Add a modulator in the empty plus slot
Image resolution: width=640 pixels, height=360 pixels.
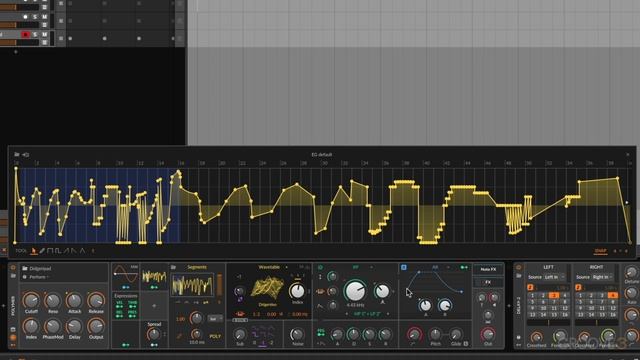click(154, 305)
